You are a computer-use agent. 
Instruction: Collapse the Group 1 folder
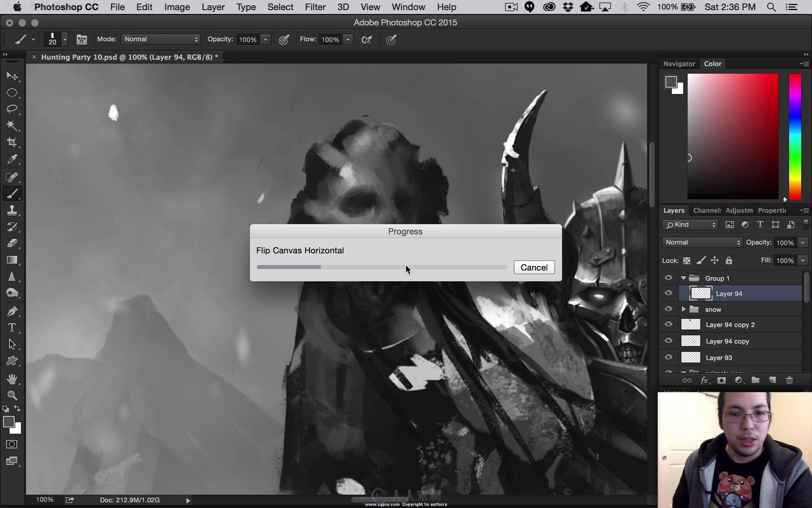tap(684, 278)
